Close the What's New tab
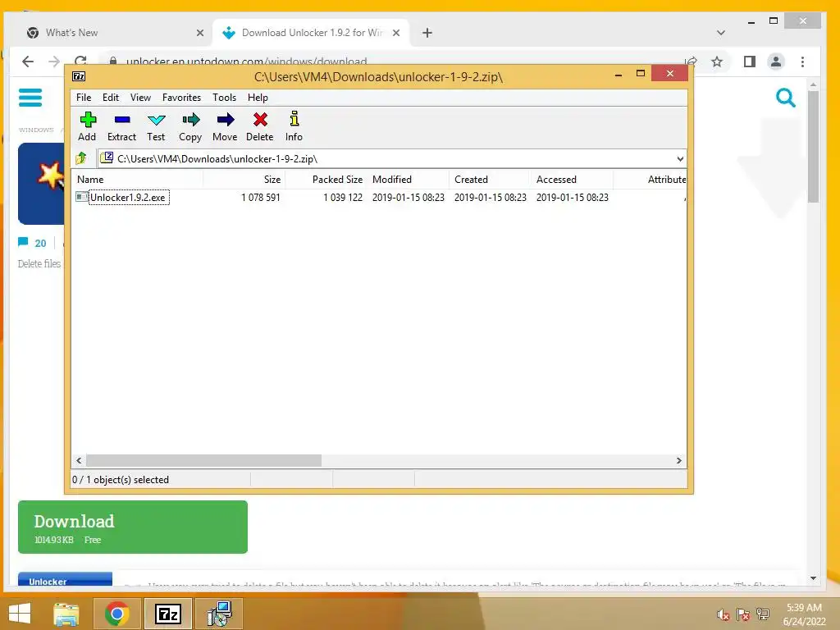Image resolution: width=840 pixels, height=630 pixels. [x=200, y=33]
